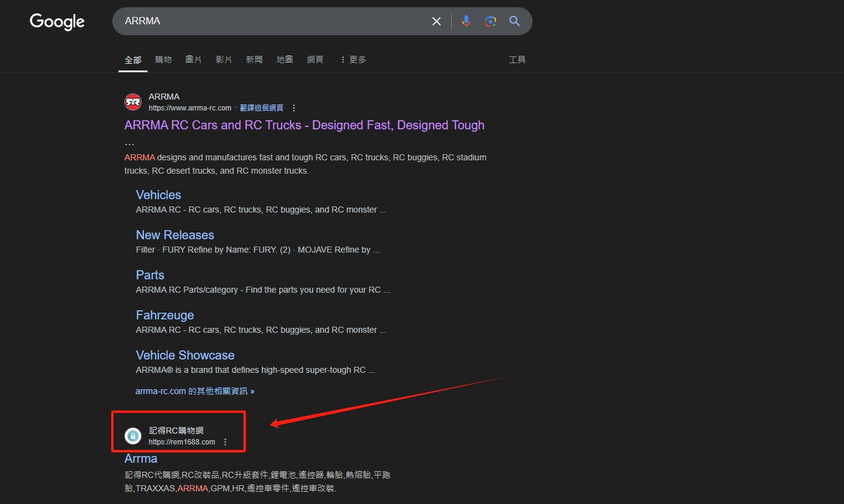Switch to the 影片 tab
The height and width of the screenshot is (504, 844).
tap(224, 60)
